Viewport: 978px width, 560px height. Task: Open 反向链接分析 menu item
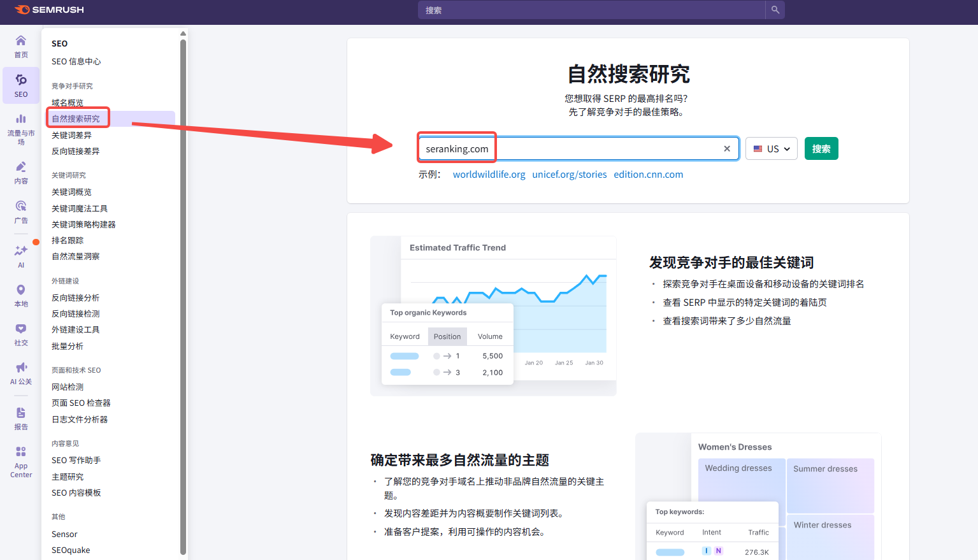tap(75, 298)
